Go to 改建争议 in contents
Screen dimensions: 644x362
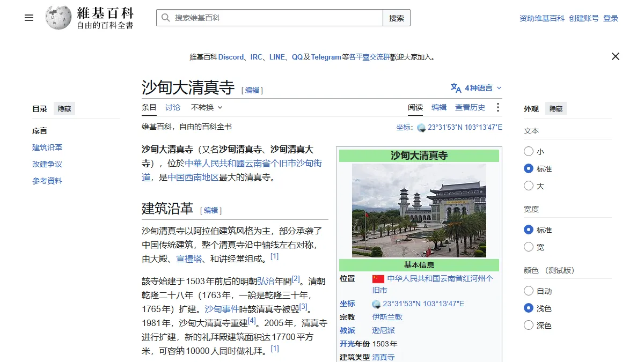[47, 164]
